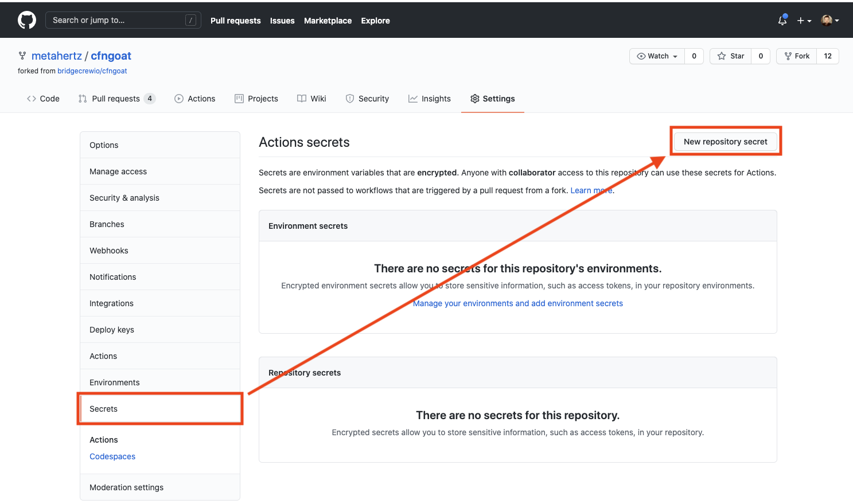
Task: Click the Repository secrets header
Action: coord(305,373)
